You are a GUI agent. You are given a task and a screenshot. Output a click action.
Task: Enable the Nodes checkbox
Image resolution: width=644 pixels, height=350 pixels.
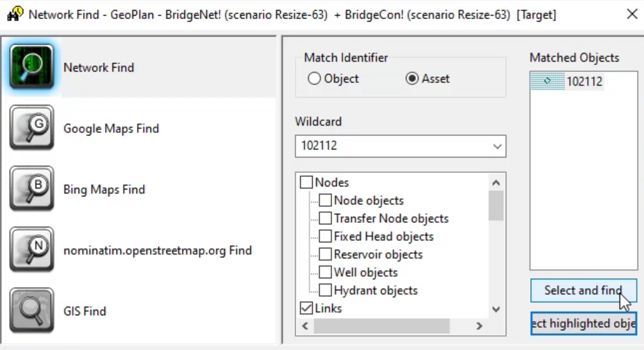[x=306, y=182]
